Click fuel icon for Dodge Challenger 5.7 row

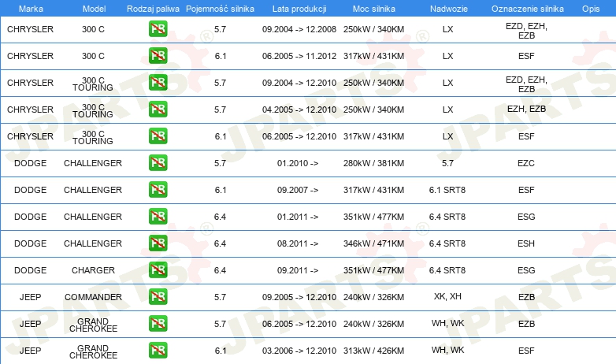coord(158,163)
